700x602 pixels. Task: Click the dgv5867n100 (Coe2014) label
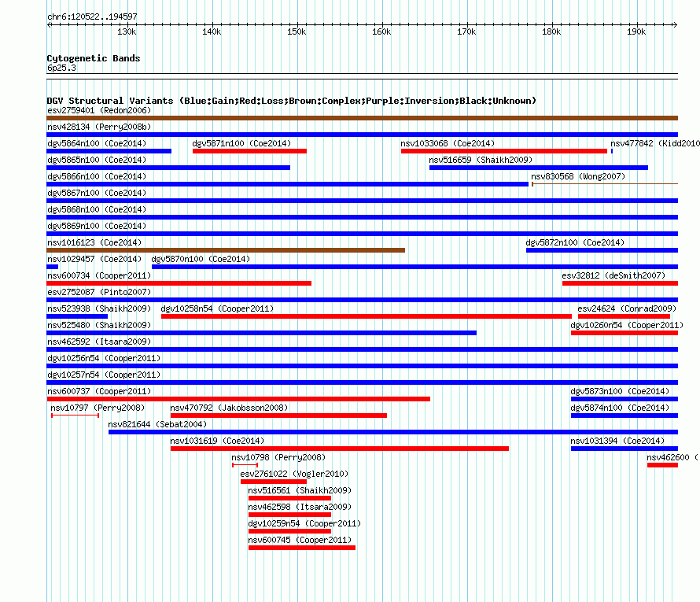(x=97, y=193)
